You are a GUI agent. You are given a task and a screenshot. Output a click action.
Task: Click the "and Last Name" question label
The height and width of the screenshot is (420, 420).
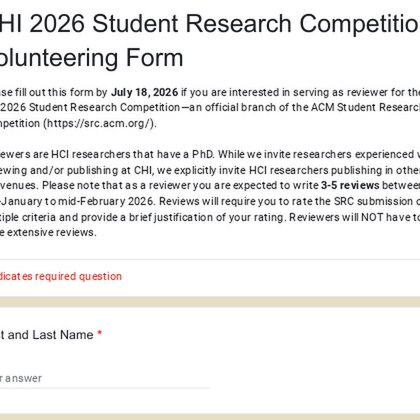(51, 335)
